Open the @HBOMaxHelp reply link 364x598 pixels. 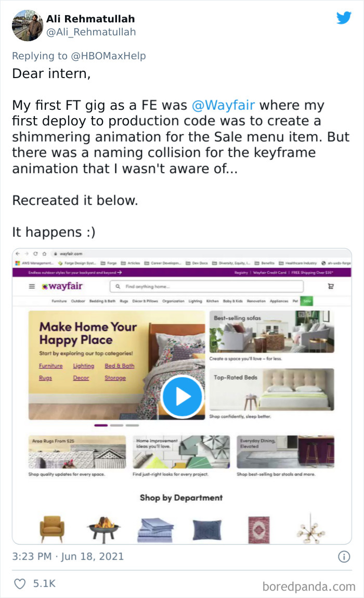(108, 56)
